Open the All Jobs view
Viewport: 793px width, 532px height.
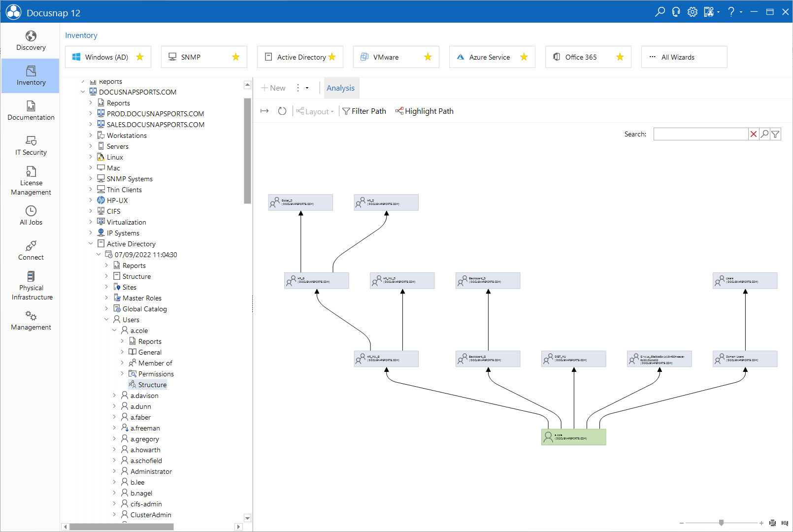[31, 216]
